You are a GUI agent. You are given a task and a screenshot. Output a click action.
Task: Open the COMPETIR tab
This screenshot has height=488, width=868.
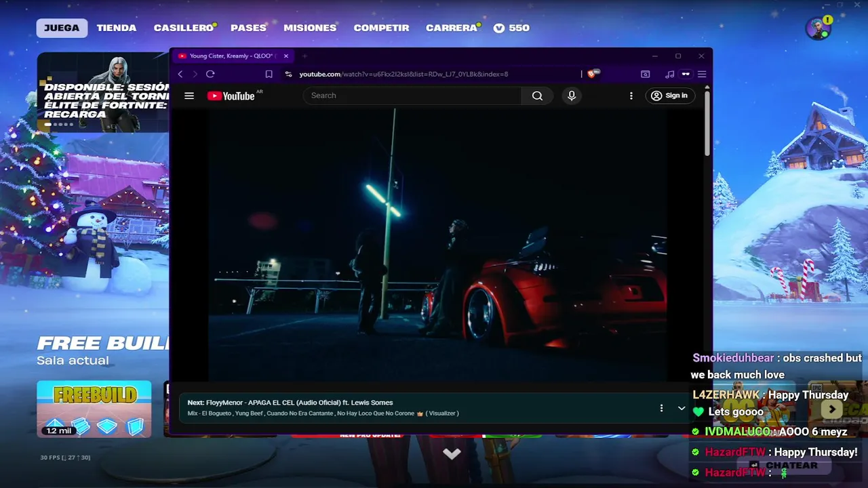pyautogui.click(x=381, y=28)
